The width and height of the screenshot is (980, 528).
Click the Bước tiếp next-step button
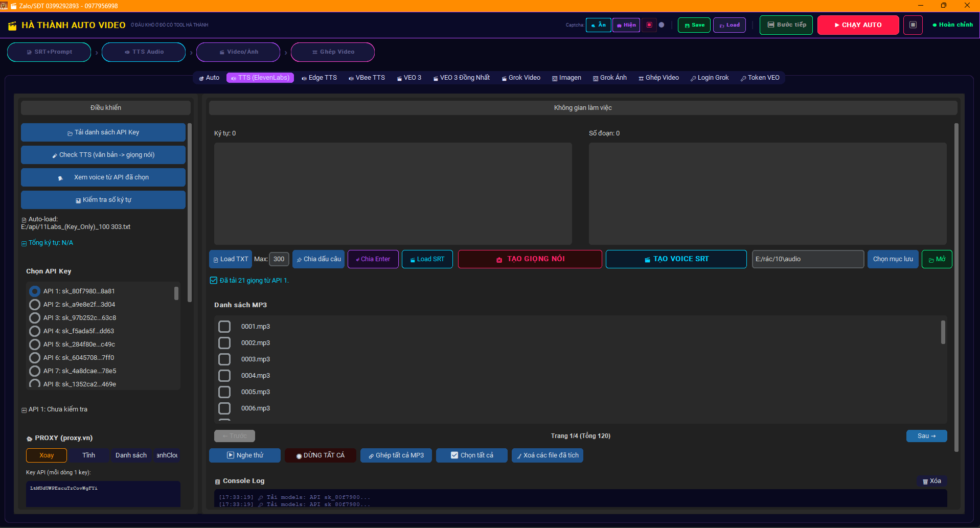tap(786, 25)
